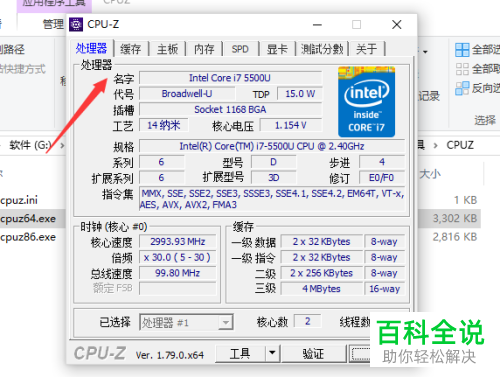
Task: Open the 处理器 #1 selection dropdown
Action: pyautogui.click(x=186, y=322)
